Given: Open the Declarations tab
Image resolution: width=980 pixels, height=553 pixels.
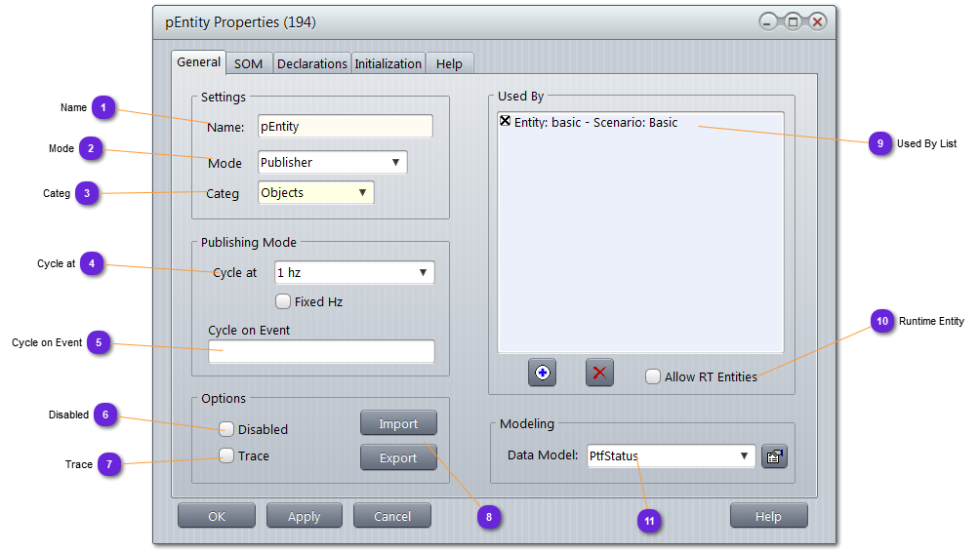Looking at the screenshot, I should [x=311, y=63].
